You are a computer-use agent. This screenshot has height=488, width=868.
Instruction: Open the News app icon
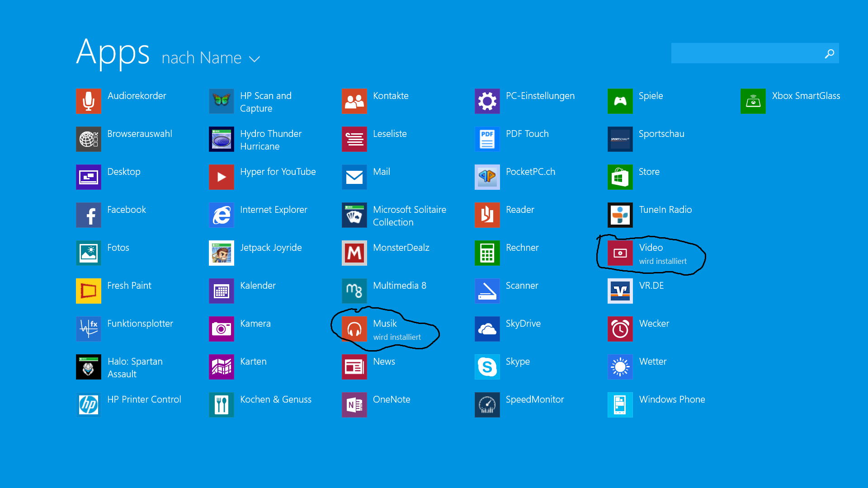(354, 367)
